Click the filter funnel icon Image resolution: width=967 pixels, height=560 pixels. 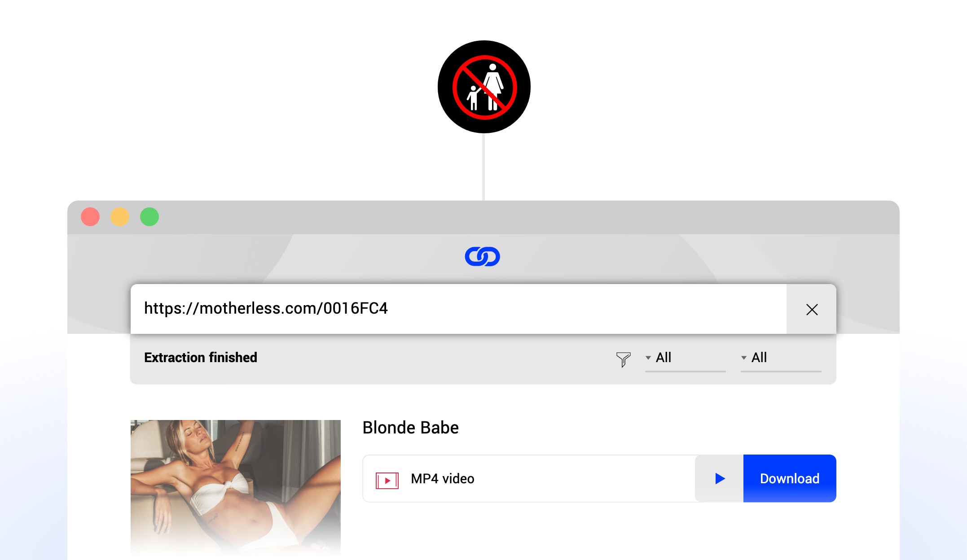pyautogui.click(x=623, y=358)
